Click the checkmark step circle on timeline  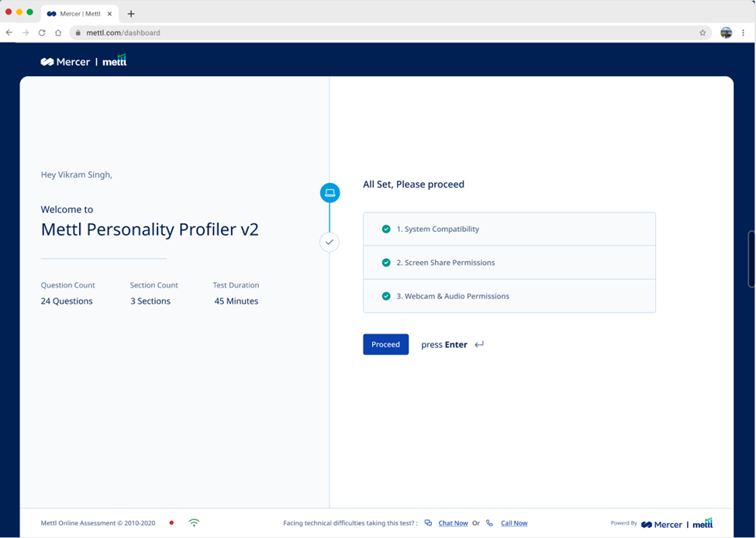[330, 242]
